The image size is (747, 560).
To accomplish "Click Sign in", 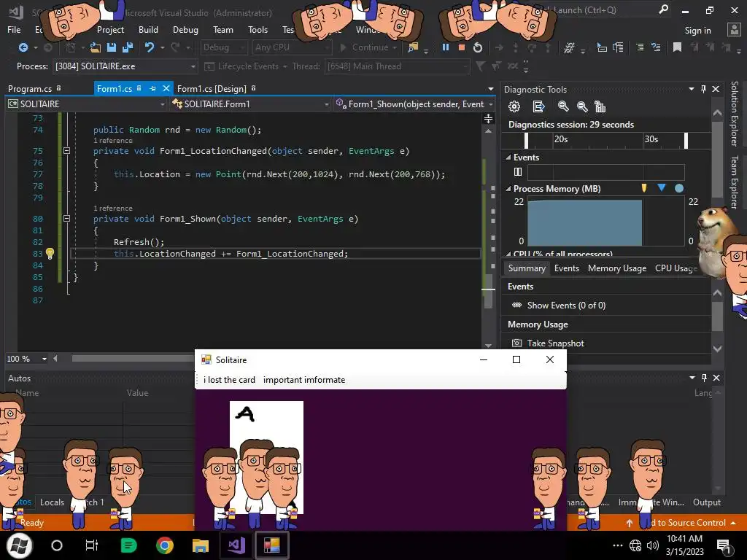I will (697, 30).
